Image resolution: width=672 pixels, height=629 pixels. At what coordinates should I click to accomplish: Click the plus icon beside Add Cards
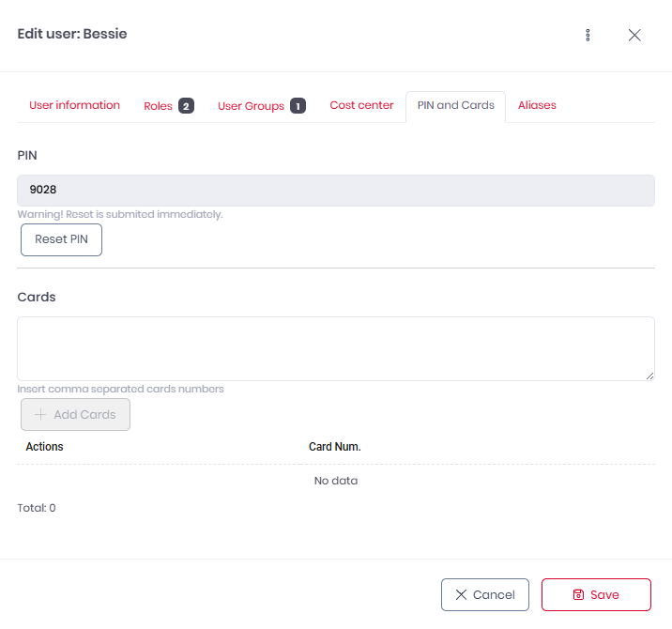(x=40, y=415)
